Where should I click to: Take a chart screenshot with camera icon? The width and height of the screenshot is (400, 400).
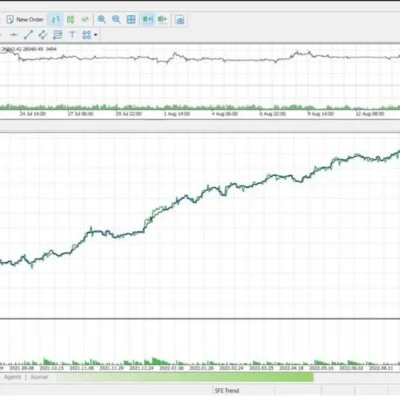pyautogui.click(x=180, y=20)
